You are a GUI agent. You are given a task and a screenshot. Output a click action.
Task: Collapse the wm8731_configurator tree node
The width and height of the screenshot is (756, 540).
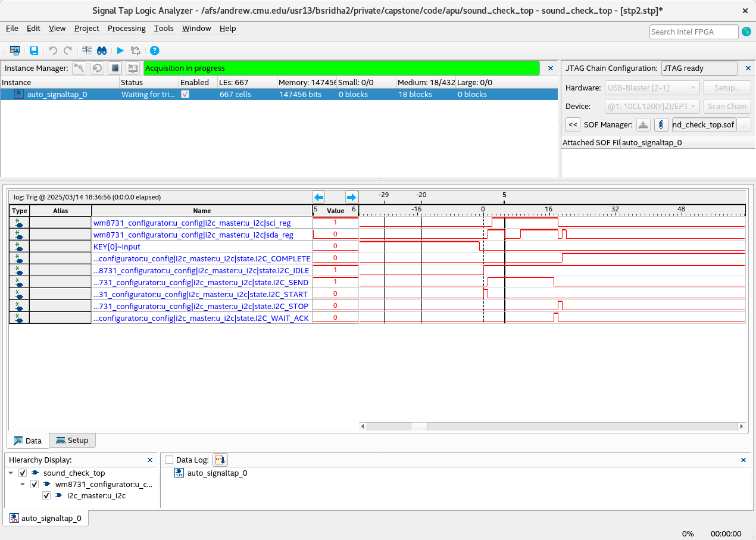point(23,484)
